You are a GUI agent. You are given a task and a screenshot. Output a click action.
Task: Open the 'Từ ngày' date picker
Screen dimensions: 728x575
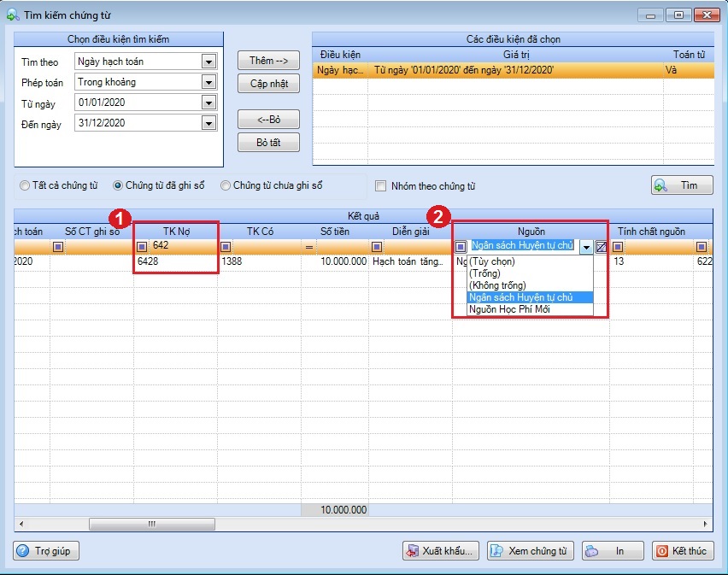[209, 103]
